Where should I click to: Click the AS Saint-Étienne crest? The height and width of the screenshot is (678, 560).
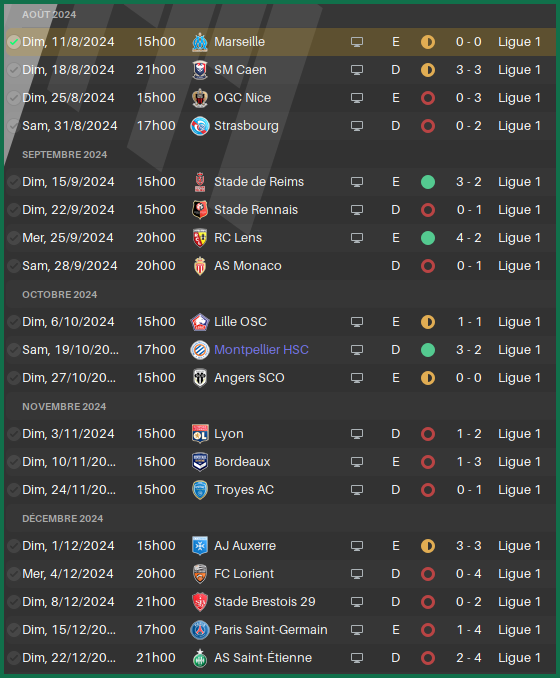(200, 658)
